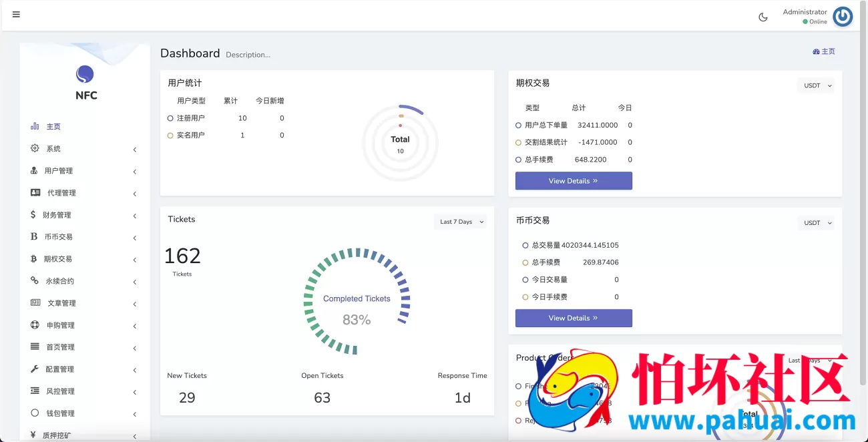
Task: Toggle the 总交易量 legend marker
Action: pyautogui.click(x=525, y=245)
